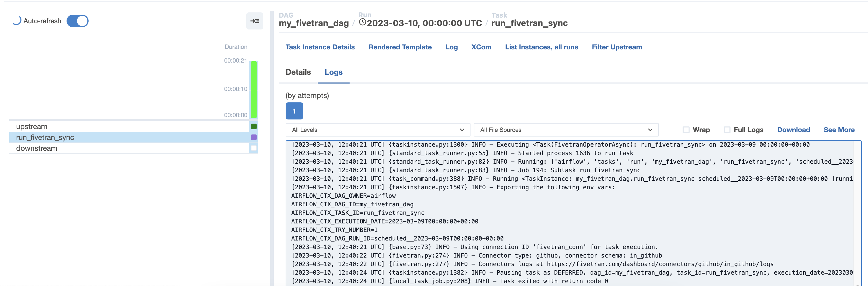Click Filter Upstream
Viewport: 868px width, 286px height.
[617, 47]
